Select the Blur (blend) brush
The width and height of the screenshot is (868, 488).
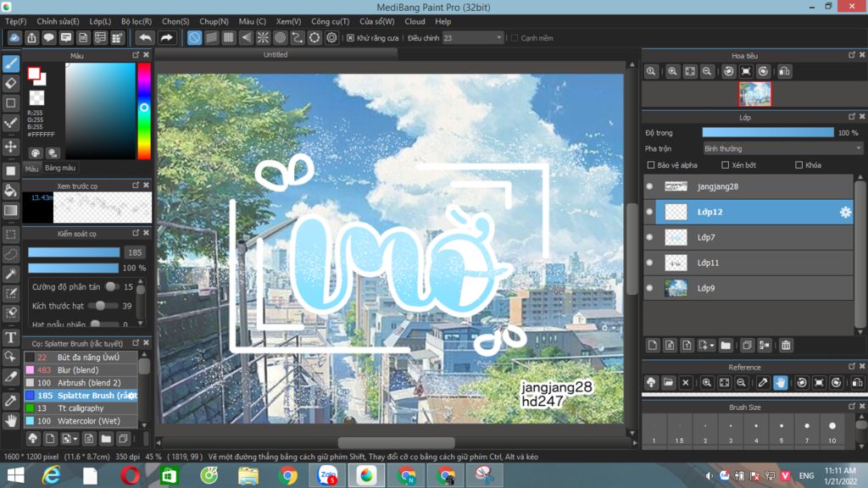(x=81, y=370)
